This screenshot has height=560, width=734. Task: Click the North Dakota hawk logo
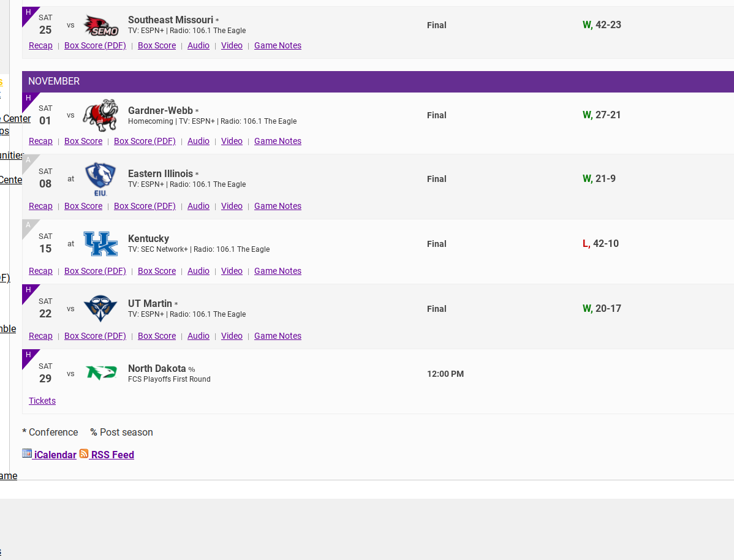(100, 373)
